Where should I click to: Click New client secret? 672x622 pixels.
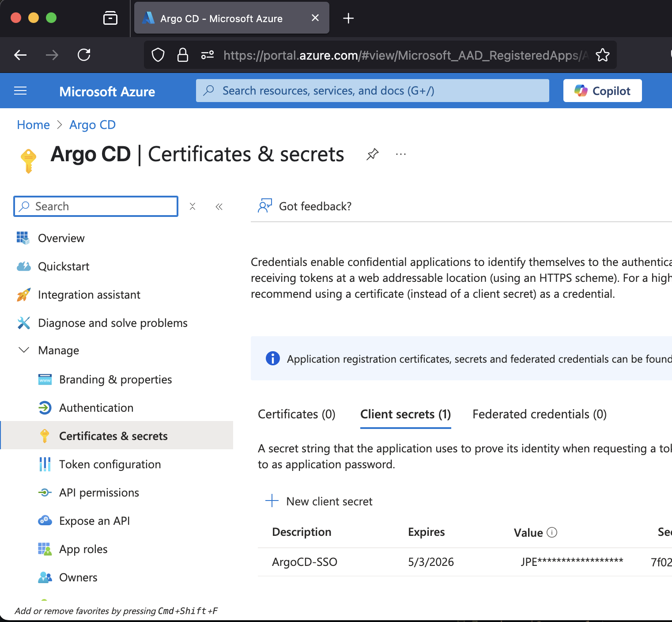[319, 501]
